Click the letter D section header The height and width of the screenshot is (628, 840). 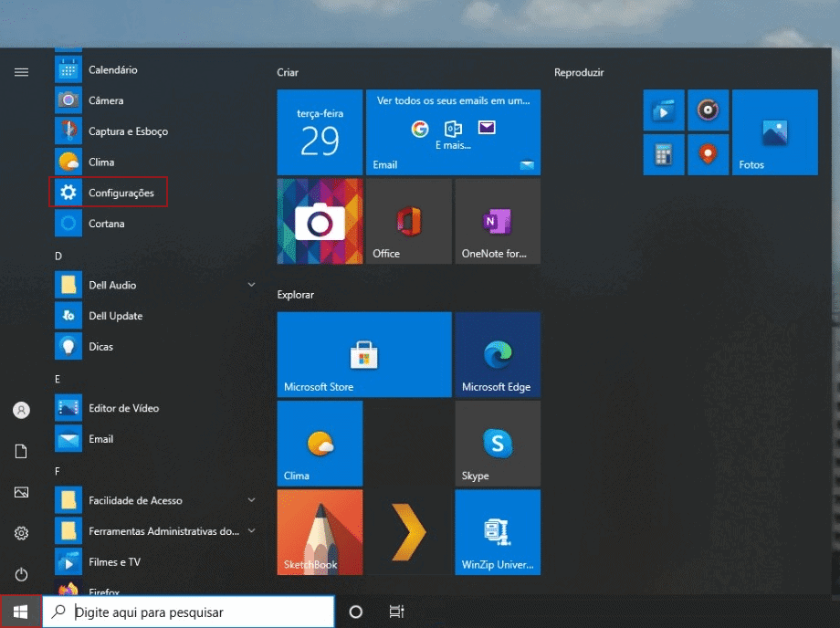58,256
